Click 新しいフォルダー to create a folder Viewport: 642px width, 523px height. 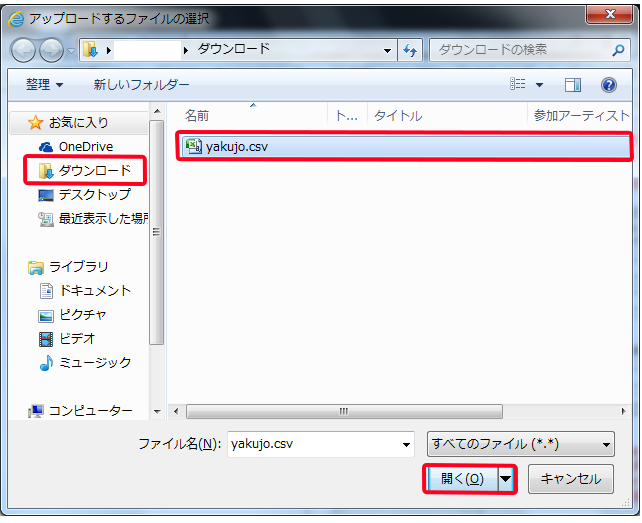point(141,85)
